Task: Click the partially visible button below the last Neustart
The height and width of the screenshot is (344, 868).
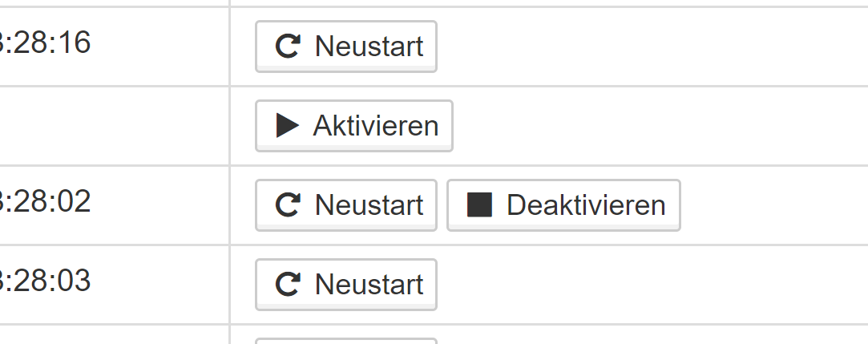Action: coord(346,342)
